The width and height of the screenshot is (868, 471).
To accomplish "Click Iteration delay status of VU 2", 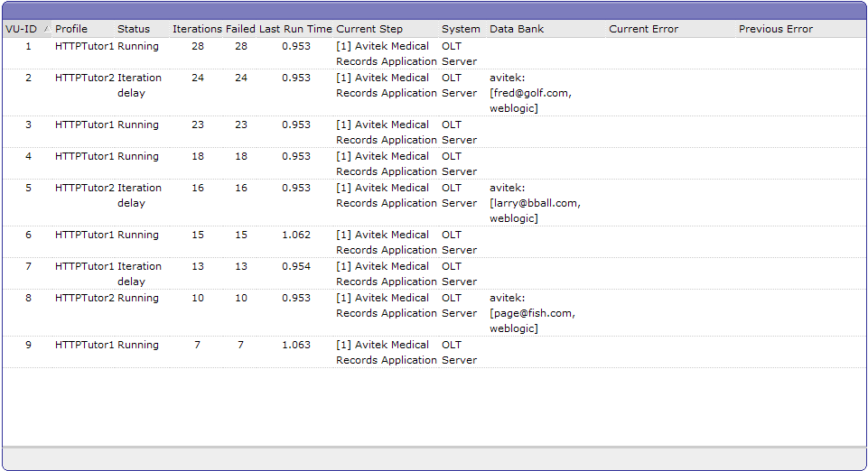I will (139, 86).
